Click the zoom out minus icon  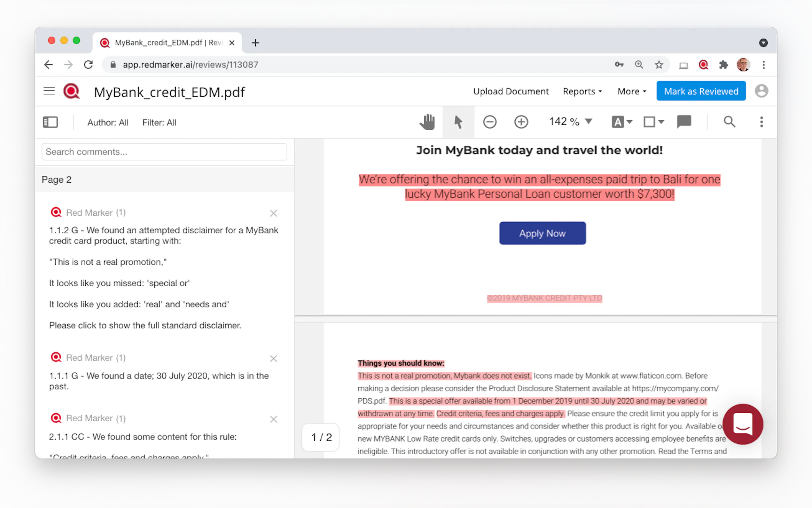(x=489, y=122)
